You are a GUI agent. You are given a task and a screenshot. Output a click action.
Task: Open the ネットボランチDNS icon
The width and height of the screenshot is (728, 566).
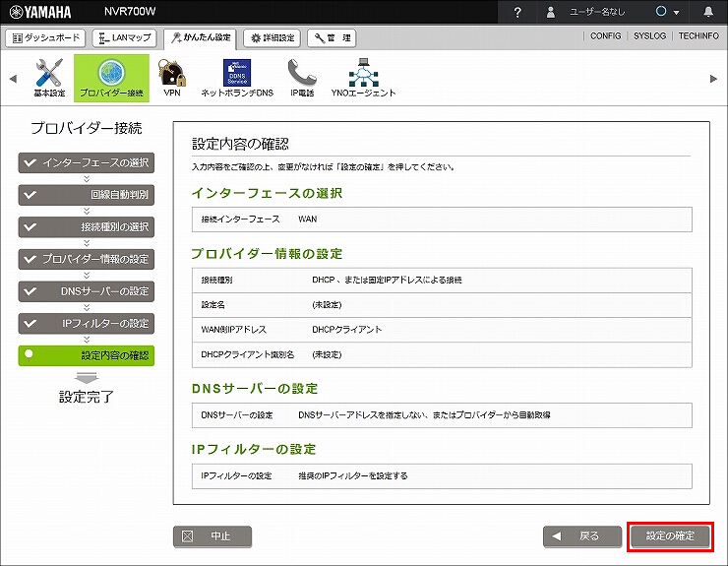237,78
